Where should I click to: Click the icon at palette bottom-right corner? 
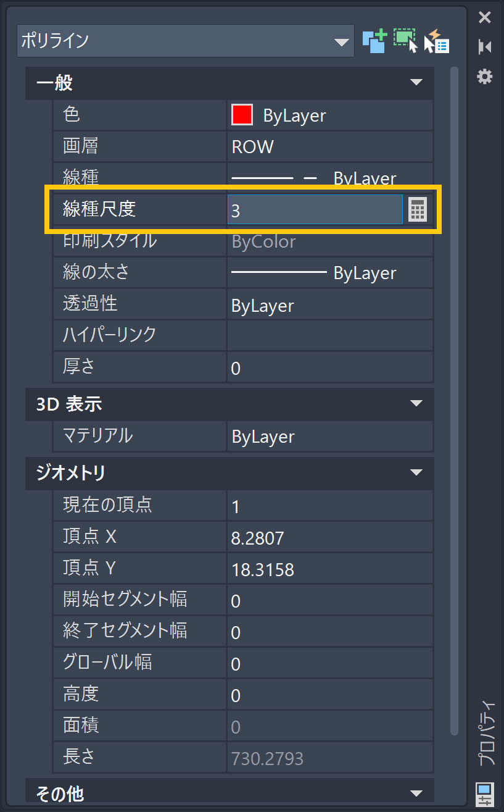point(484,793)
